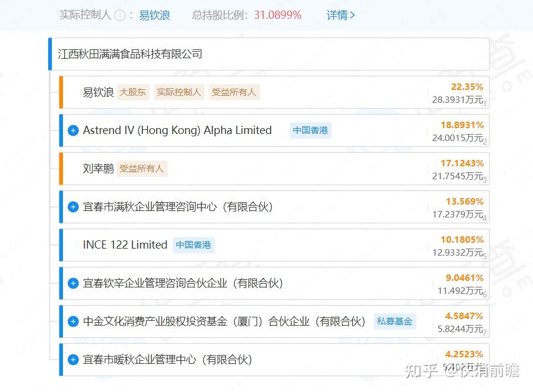The image size is (533, 392).
Task: Click the 17.1243% share value
Action: tap(462, 163)
